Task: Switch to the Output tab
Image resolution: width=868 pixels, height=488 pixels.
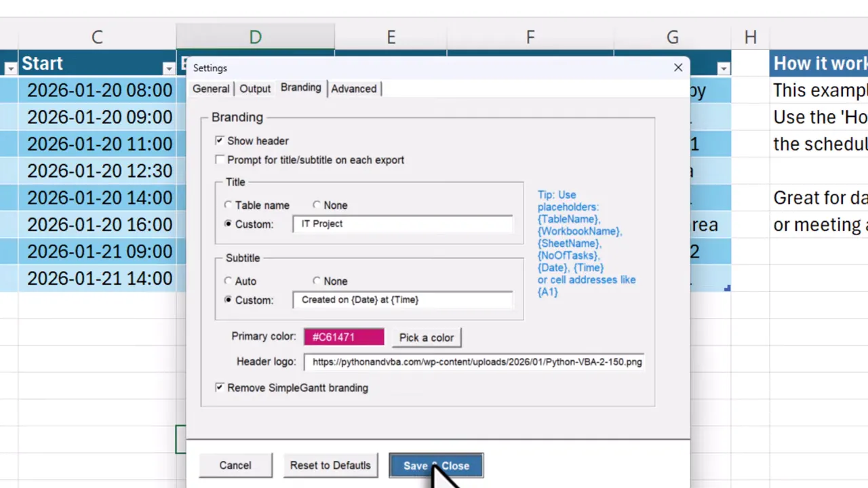Action: click(x=254, y=88)
